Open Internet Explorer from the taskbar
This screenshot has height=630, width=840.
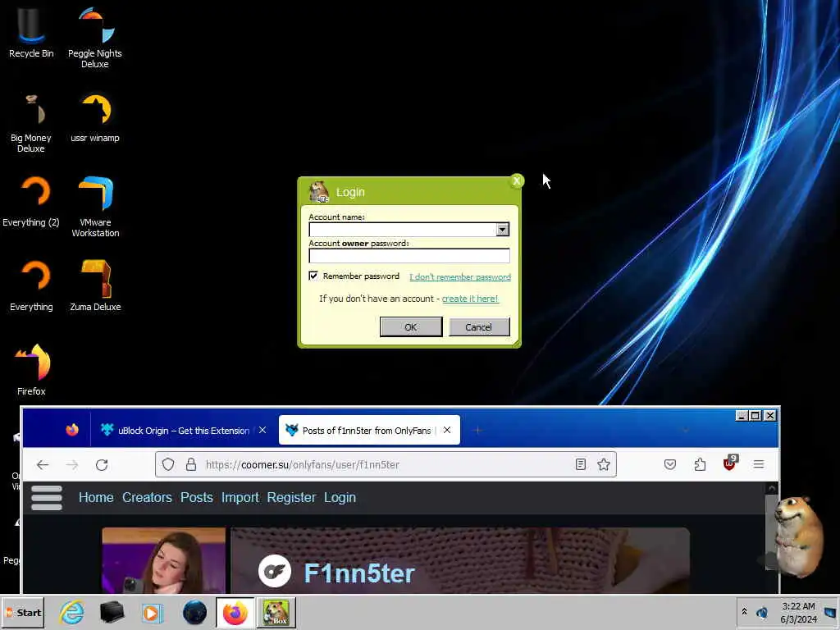[72, 612]
